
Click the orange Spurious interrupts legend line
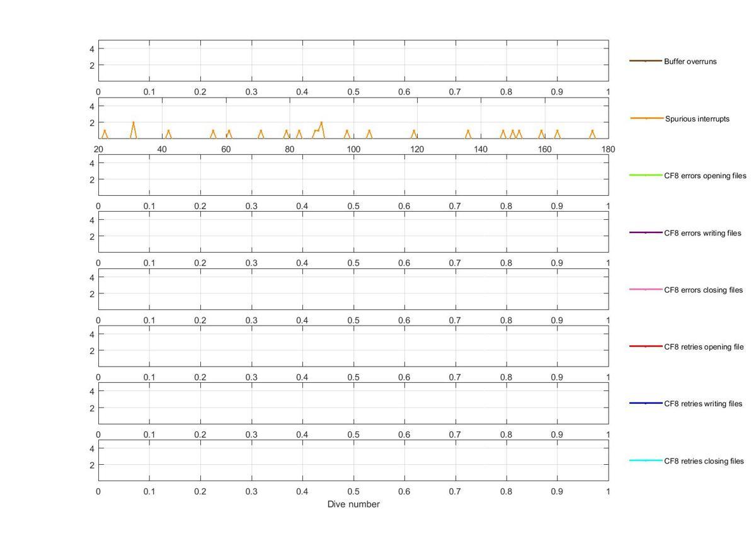tap(646, 118)
